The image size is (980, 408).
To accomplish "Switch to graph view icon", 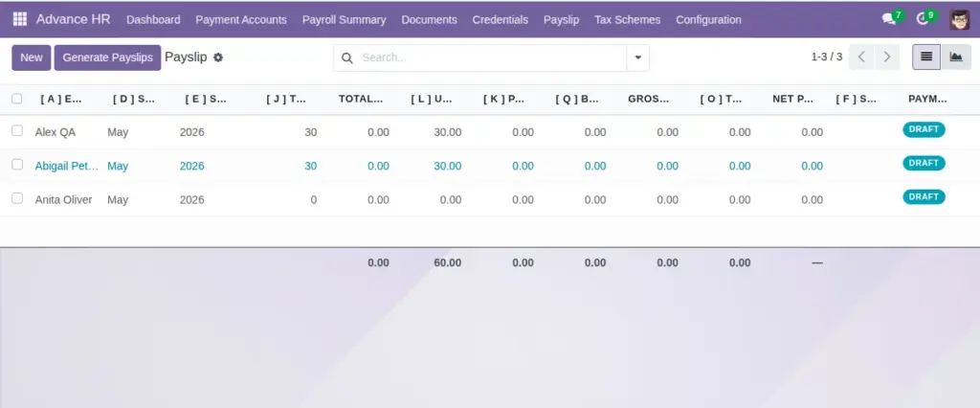I will tap(956, 57).
